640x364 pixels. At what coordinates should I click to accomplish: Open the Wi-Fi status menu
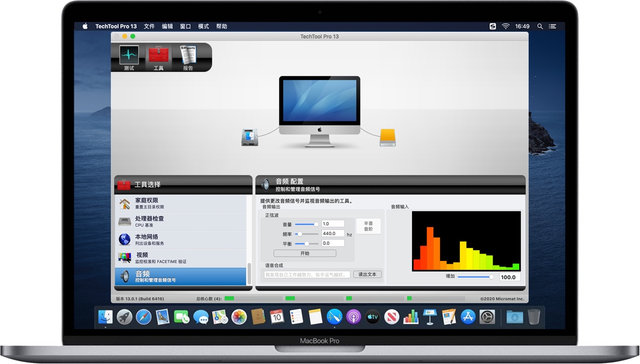(x=505, y=25)
